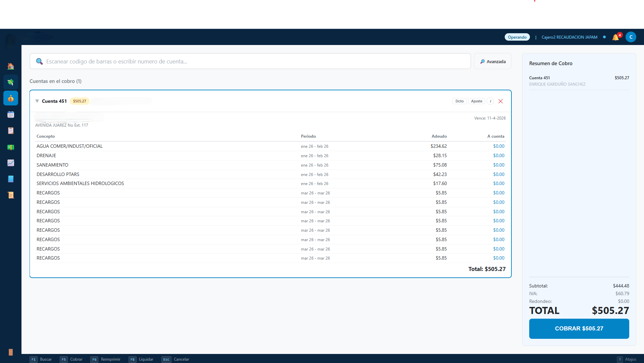Apply a Dcto discount to Cuenta 451
The width and height of the screenshot is (644, 363).
(459, 101)
